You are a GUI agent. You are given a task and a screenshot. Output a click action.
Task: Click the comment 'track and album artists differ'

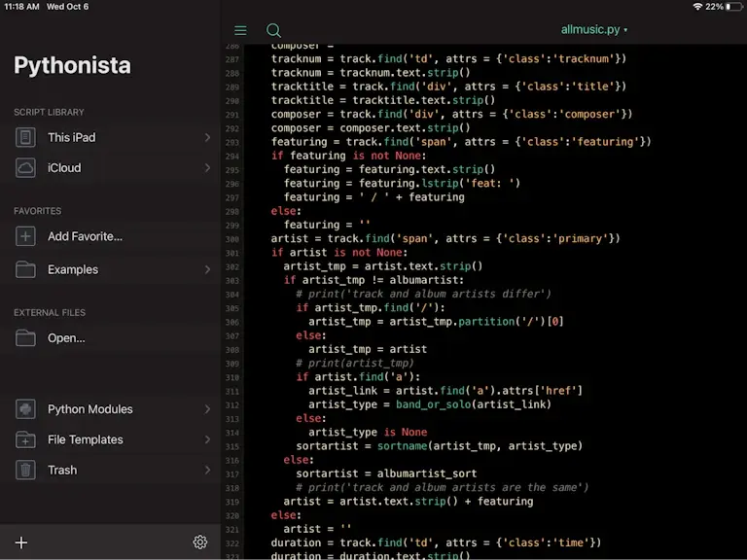pos(423,294)
